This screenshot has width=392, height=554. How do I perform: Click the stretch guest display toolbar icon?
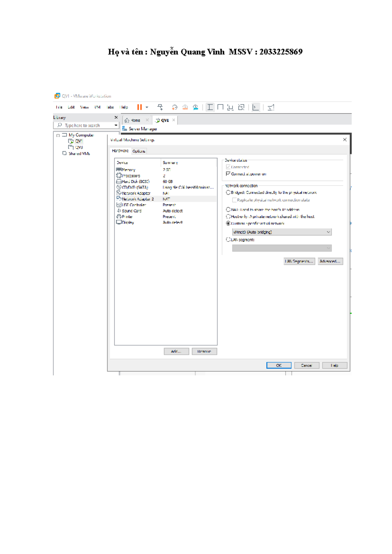click(271, 107)
